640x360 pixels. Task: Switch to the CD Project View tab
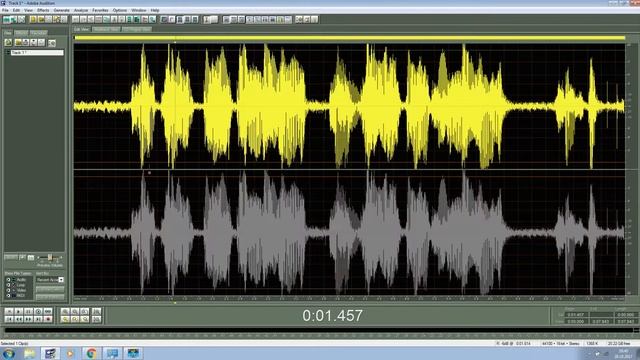(x=137, y=29)
